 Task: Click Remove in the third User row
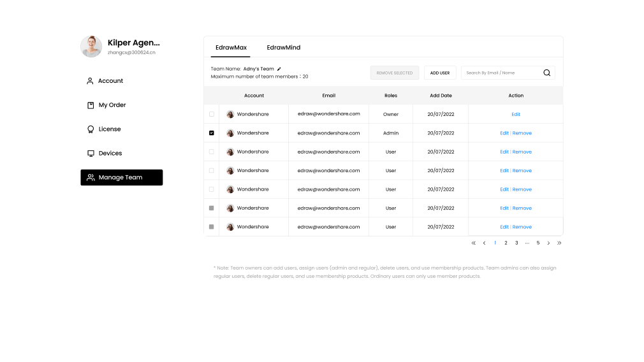522,189
